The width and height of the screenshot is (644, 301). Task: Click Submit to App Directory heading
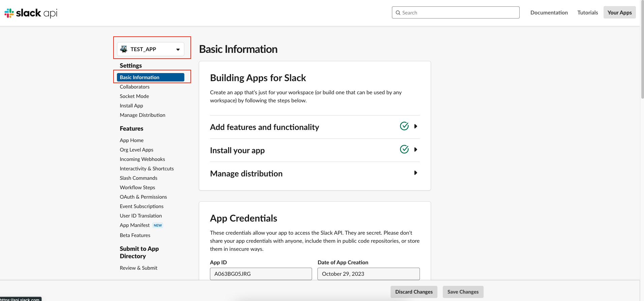(139, 252)
